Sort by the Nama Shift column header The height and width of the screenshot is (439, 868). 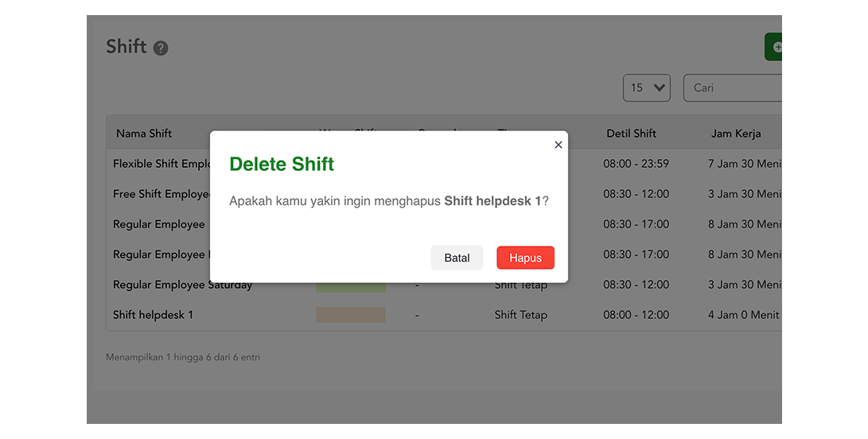pos(144,134)
